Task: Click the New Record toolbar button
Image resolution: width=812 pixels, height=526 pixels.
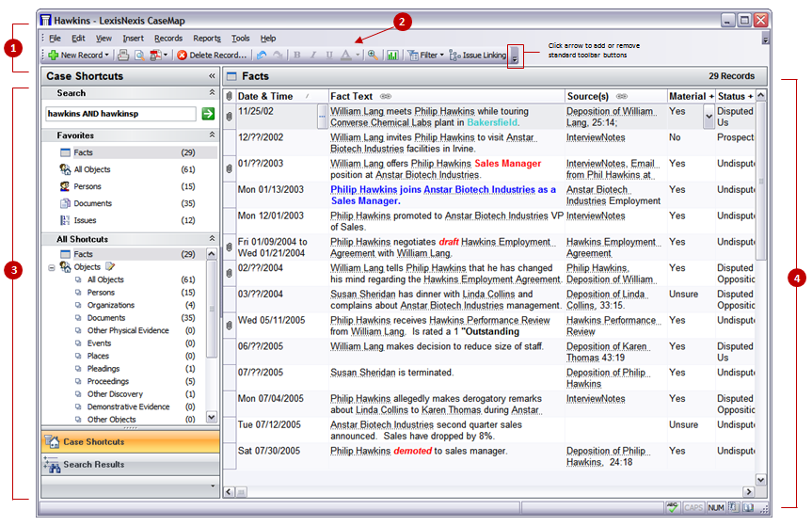Action: 79,56
